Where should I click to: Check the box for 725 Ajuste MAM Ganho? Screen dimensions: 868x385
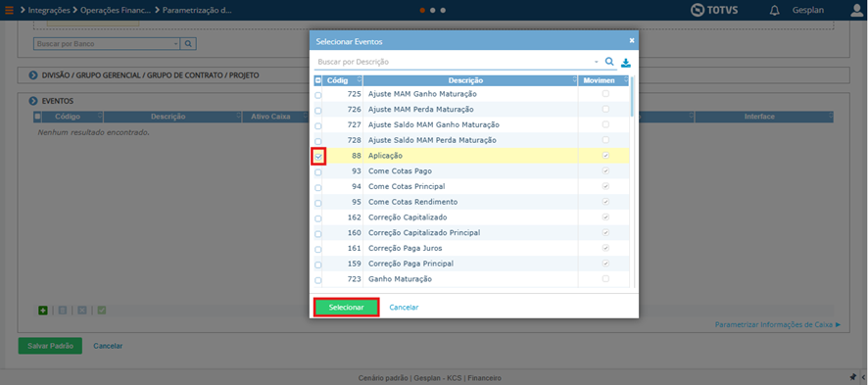(317, 96)
